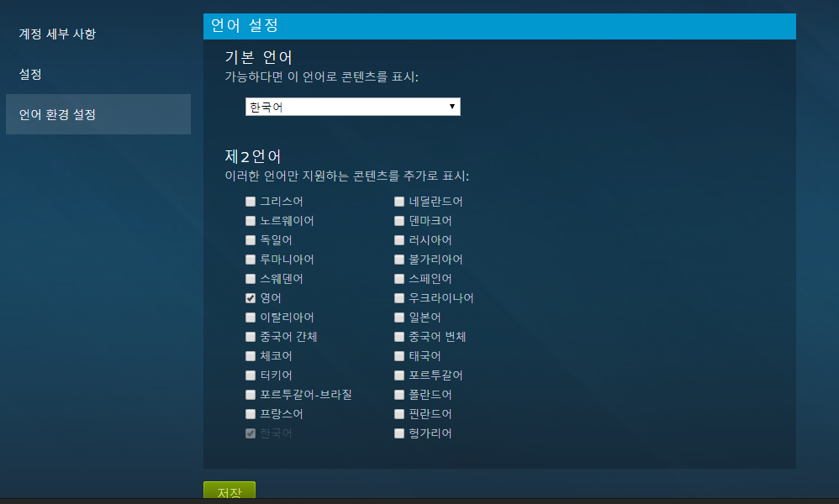This screenshot has height=504, width=839.
Task: Check the 일본어 checkbox
Action: click(399, 318)
